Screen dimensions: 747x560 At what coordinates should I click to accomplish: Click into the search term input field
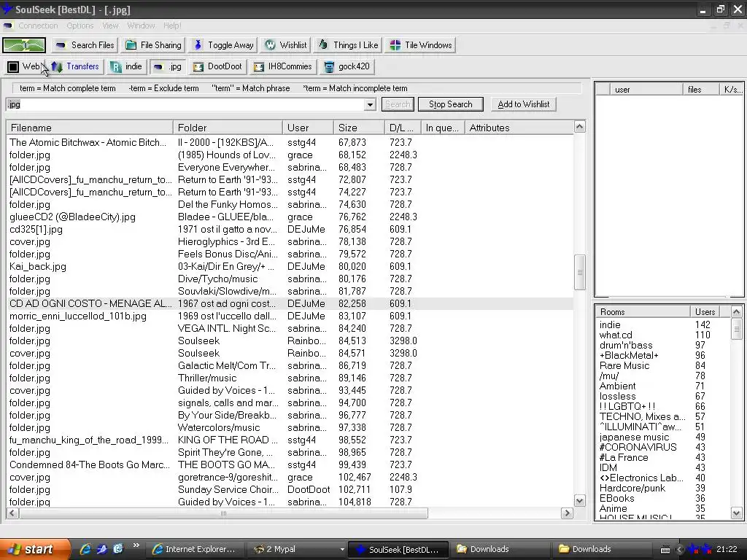coord(186,104)
